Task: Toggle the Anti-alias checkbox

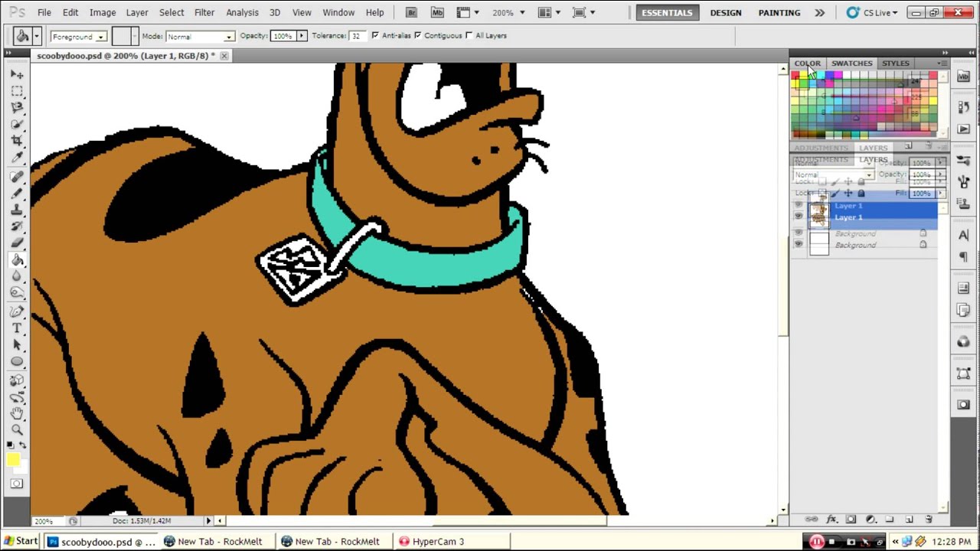Action: (374, 36)
